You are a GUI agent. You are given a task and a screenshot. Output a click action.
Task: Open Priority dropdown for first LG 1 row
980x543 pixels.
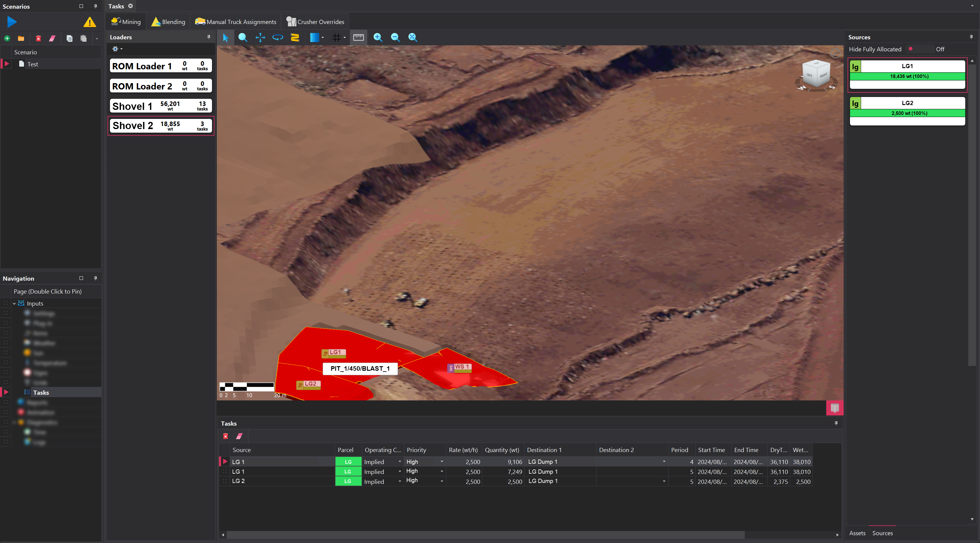point(441,462)
